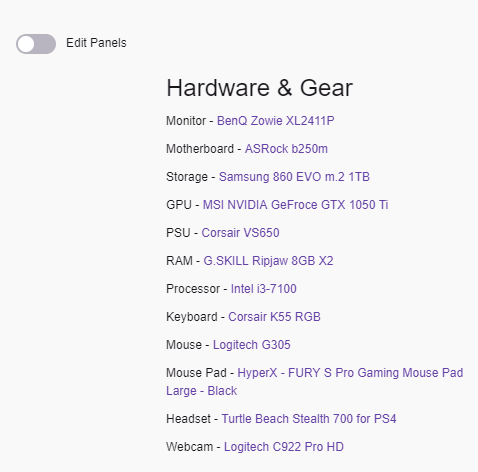
Task: Open the G.SKILL Ripjaw 8GB X2 link
Action: point(268,261)
